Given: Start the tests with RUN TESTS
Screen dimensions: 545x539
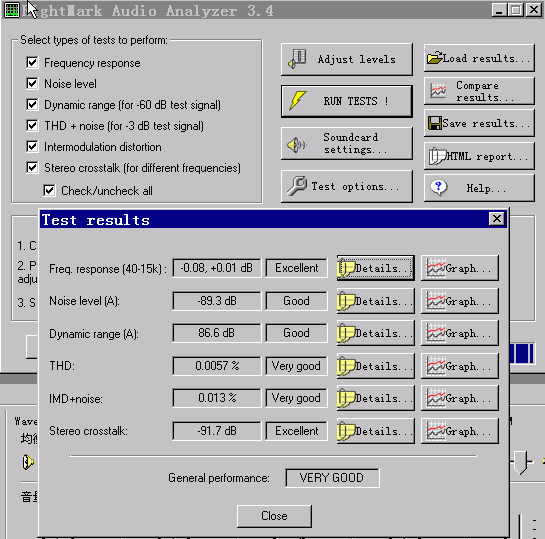Looking at the screenshot, I should pyautogui.click(x=347, y=101).
